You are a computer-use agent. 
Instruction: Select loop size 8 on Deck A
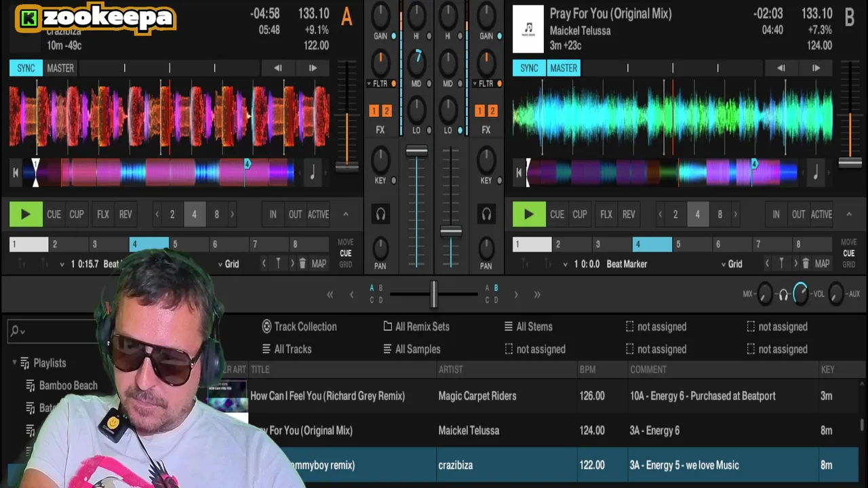pos(216,214)
